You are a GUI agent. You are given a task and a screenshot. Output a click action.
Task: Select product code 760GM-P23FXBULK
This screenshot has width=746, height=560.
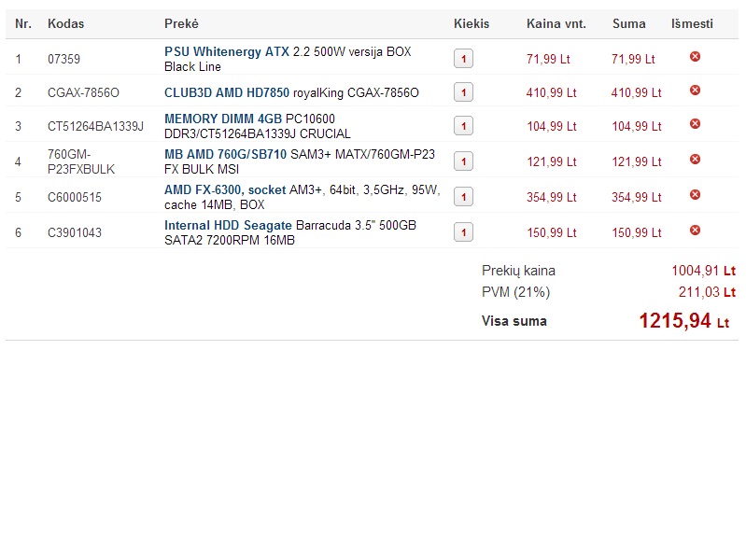point(81,161)
